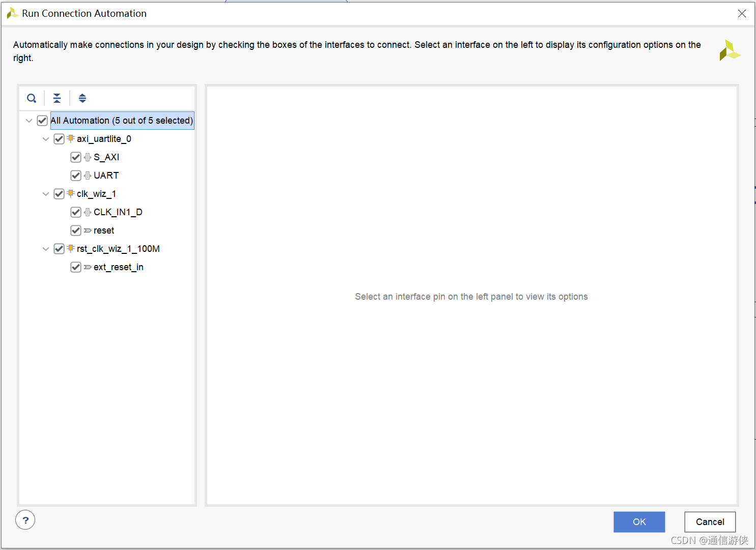Select the clk_wiz_1 tree row
756x550 pixels.
click(96, 194)
